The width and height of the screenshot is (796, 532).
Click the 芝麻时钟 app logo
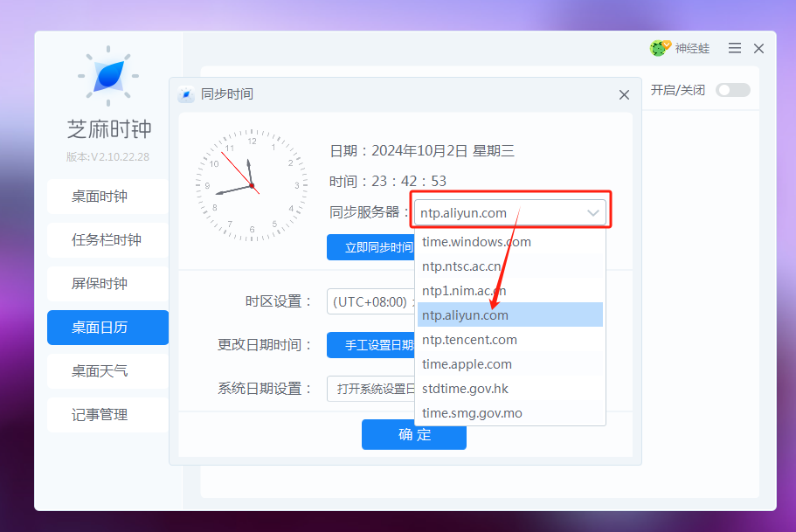pos(110,77)
